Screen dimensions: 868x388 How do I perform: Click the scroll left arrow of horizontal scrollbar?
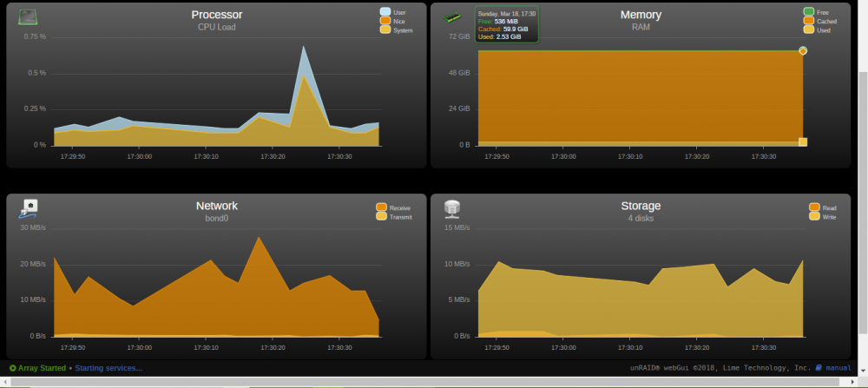[5, 382]
